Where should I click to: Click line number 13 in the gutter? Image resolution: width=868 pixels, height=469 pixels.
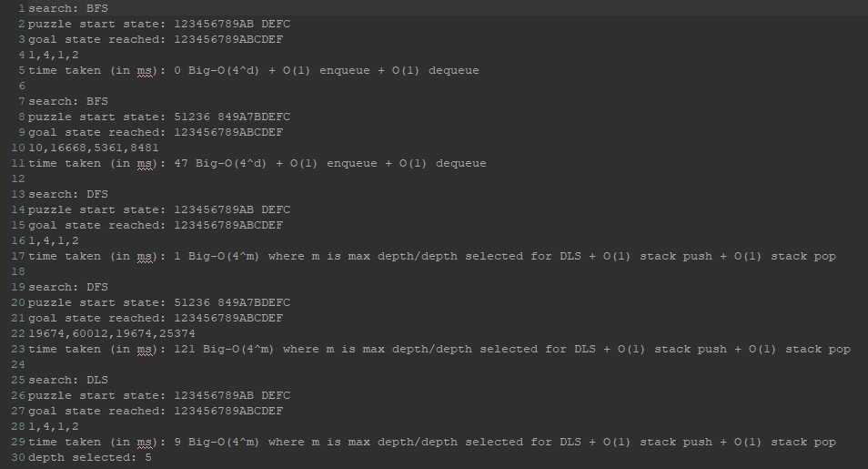[17, 194]
